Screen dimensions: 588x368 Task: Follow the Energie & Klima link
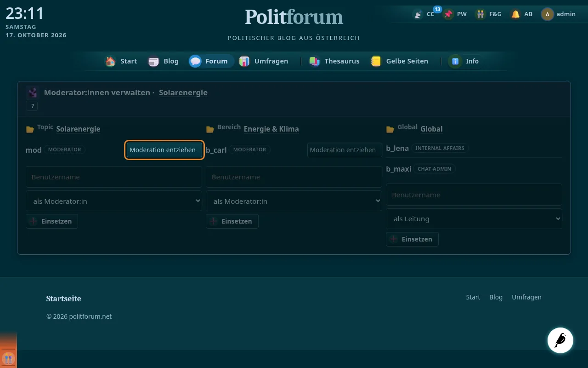(x=271, y=129)
